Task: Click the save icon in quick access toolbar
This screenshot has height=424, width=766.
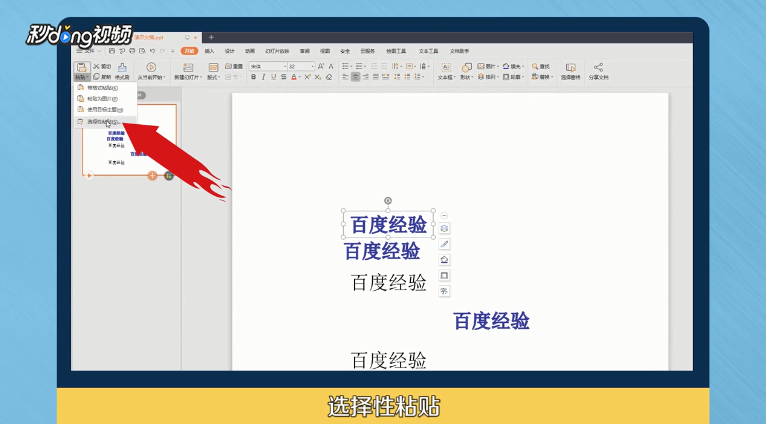Action: point(112,51)
